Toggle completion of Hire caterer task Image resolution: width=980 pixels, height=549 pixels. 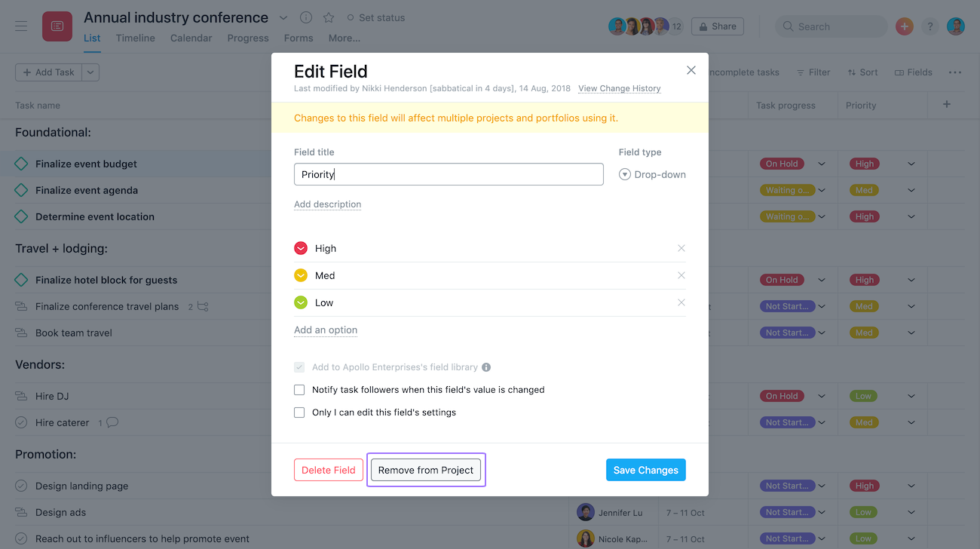click(21, 422)
